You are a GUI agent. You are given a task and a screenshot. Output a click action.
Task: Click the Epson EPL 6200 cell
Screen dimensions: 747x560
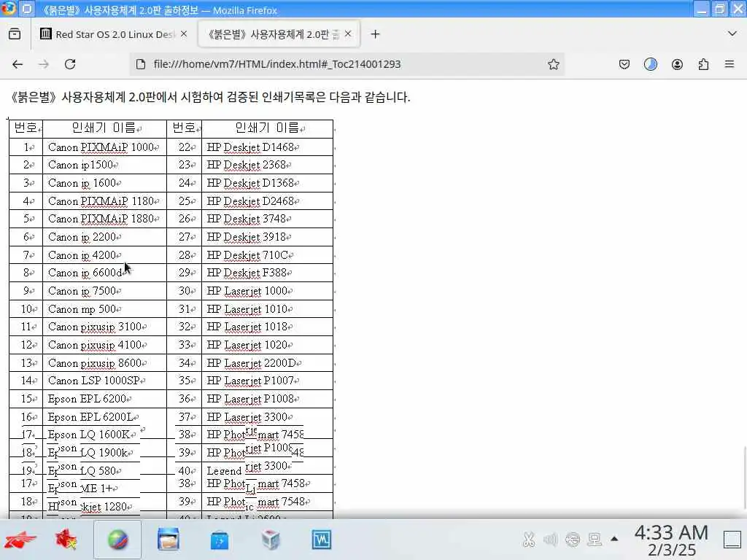pos(105,399)
